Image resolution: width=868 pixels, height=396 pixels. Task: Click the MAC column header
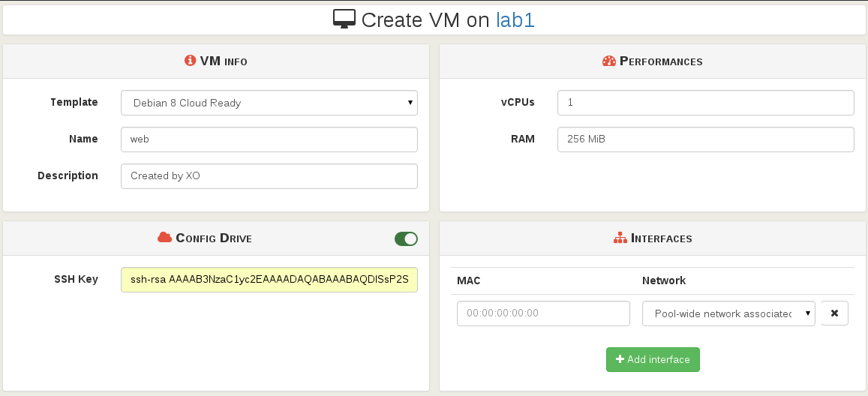click(468, 280)
